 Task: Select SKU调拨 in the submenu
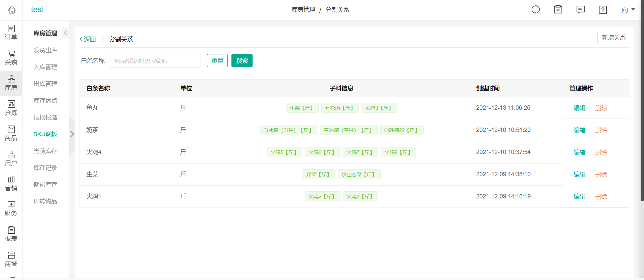click(45, 134)
